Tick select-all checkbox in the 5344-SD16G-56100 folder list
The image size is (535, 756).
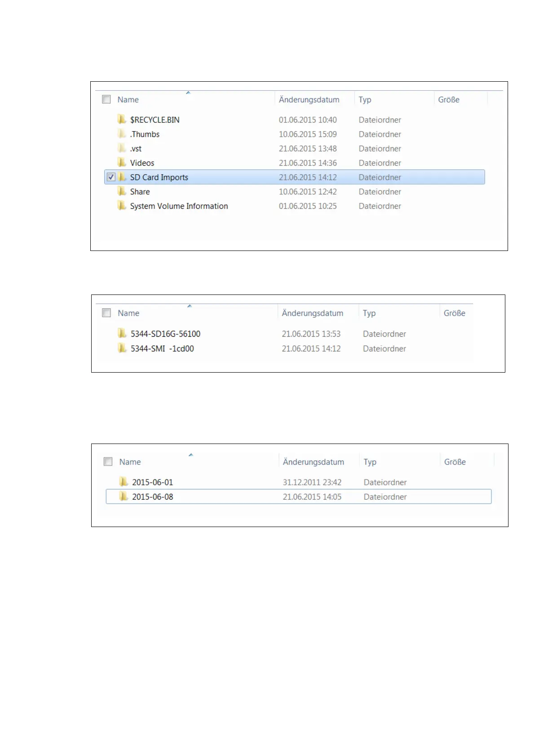[106, 312]
